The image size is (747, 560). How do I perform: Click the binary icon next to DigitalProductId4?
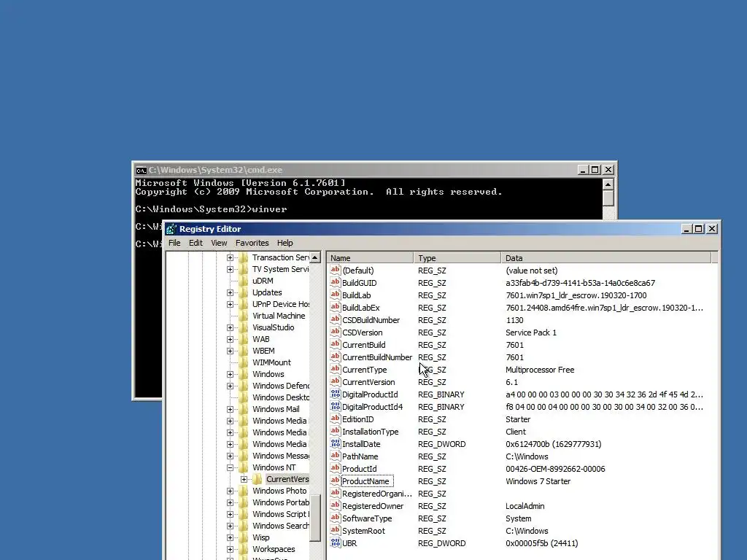click(336, 406)
